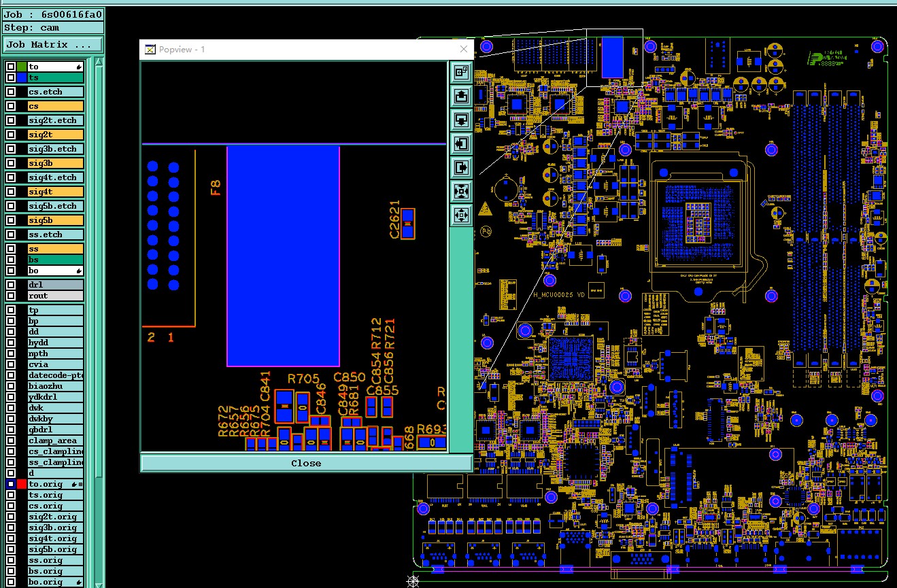This screenshot has width=897, height=588.
Task: Click the large blue pad in the Popview
Action: [283, 256]
